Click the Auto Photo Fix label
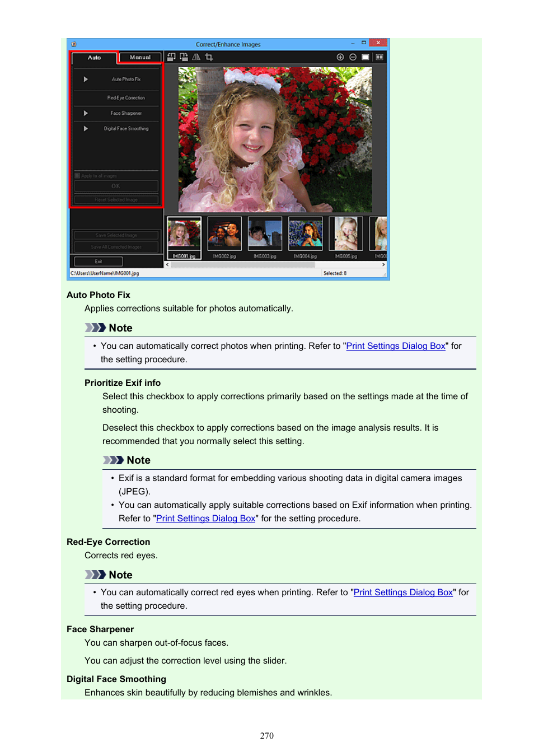This screenshot has width=534, height=756. [126, 80]
